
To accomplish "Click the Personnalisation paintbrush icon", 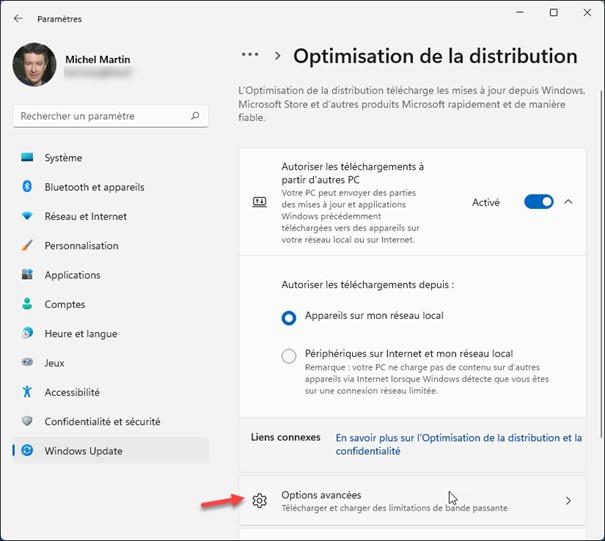I will click(27, 246).
